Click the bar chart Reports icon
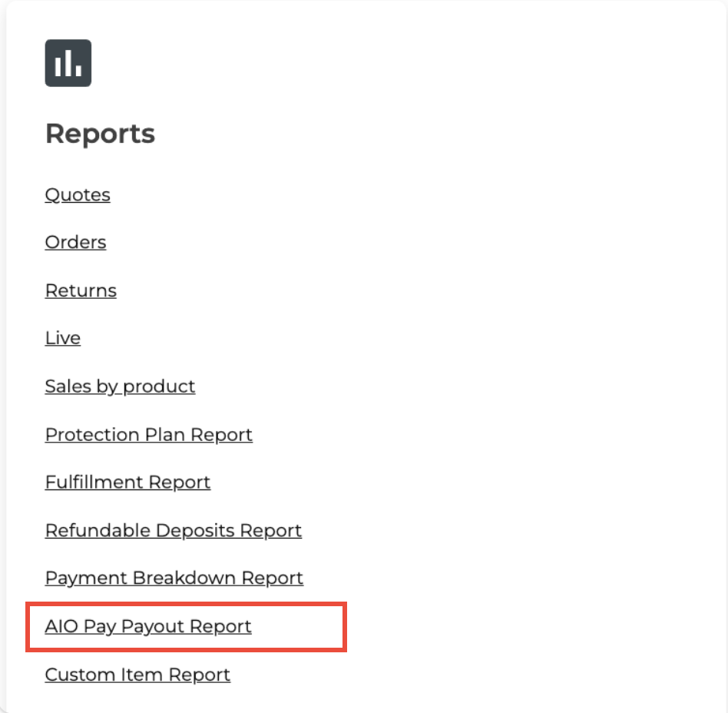The width and height of the screenshot is (728, 713). point(68,63)
